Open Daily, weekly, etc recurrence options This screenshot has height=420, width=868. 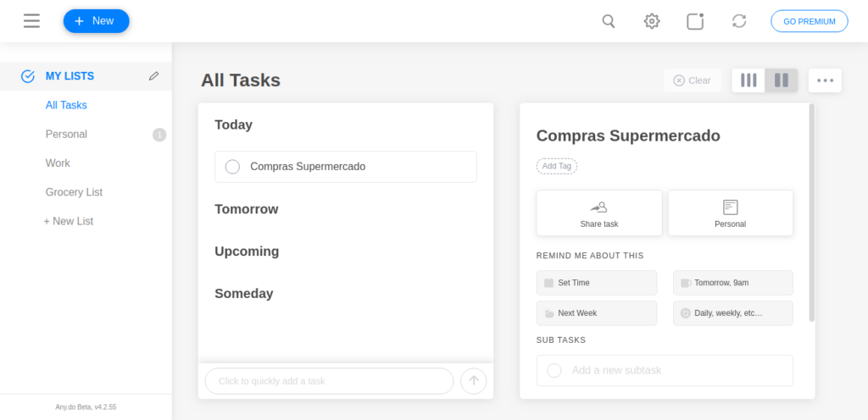pos(733,313)
